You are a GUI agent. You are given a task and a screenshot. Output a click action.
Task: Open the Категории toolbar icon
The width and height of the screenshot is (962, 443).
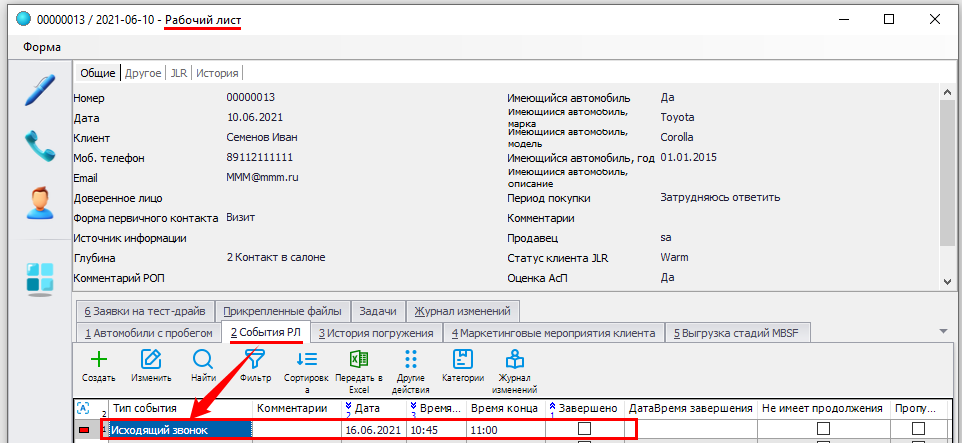pyautogui.click(x=463, y=367)
